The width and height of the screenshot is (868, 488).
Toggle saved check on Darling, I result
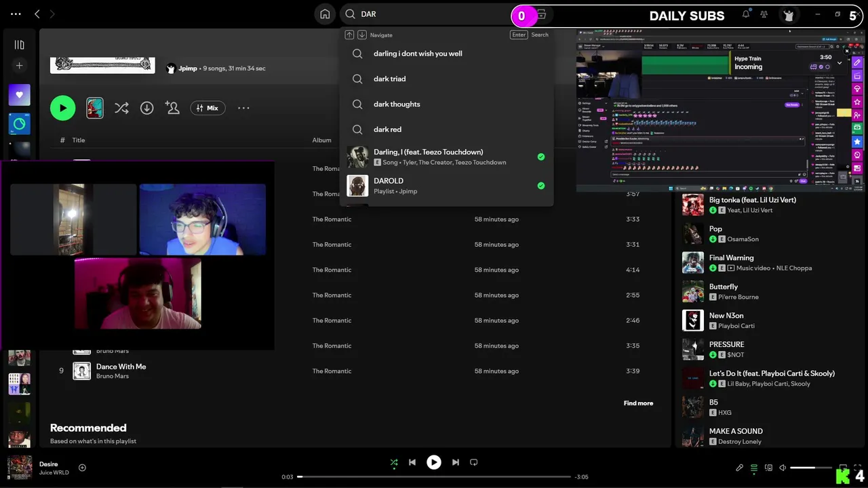(540, 157)
